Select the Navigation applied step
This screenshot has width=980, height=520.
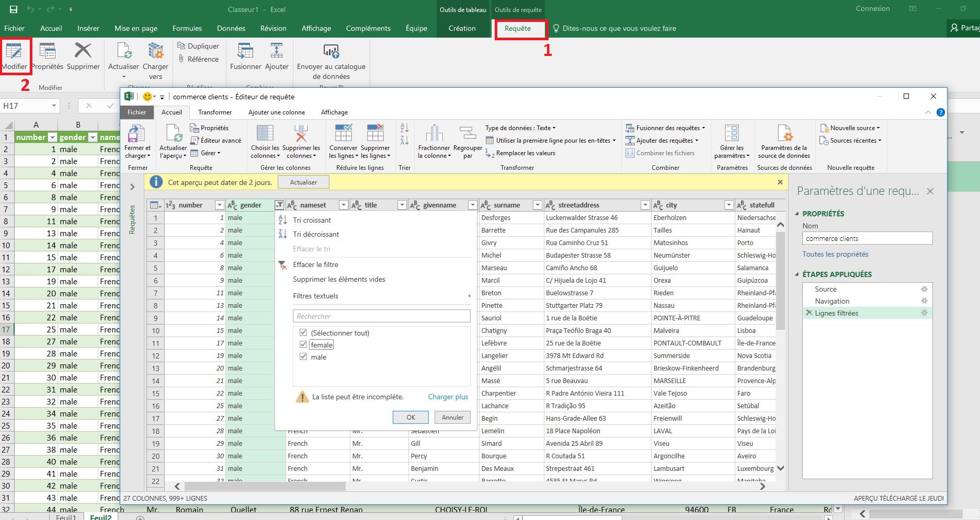[x=867, y=301]
